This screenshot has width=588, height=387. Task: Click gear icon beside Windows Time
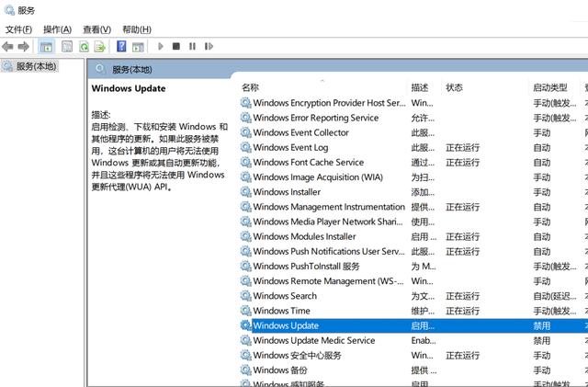245,311
